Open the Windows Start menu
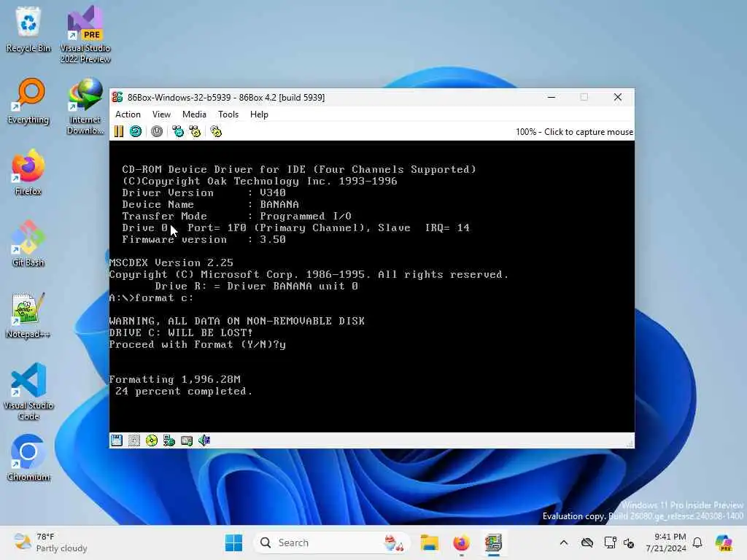This screenshot has width=747, height=560. click(x=234, y=542)
